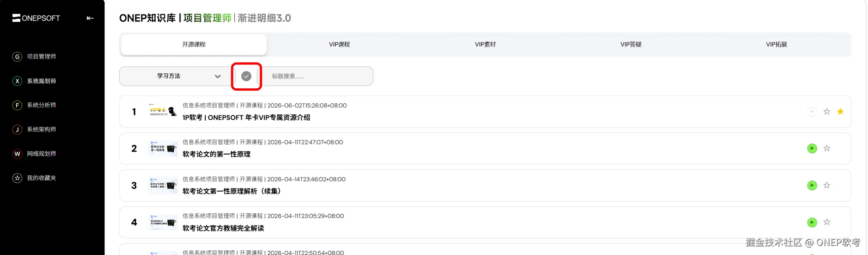This screenshot has height=255, width=868.
Task: Switch to the VIP课程 tab
Action: [x=339, y=44]
